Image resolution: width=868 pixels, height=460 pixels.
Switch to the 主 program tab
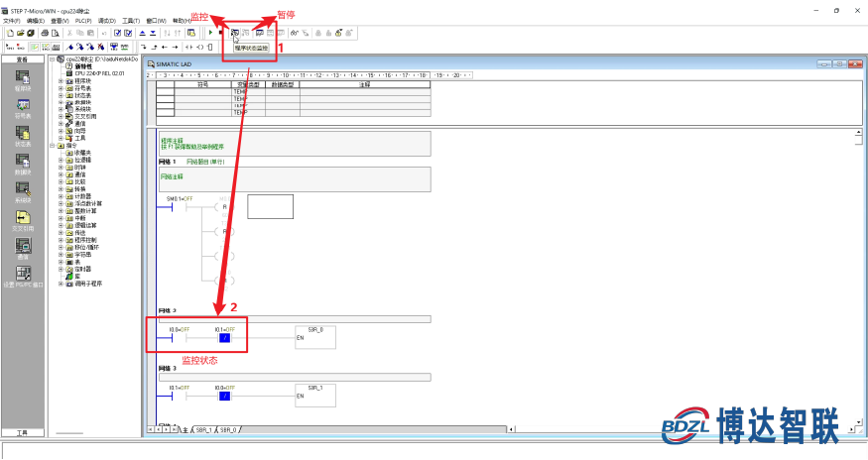(x=186, y=429)
